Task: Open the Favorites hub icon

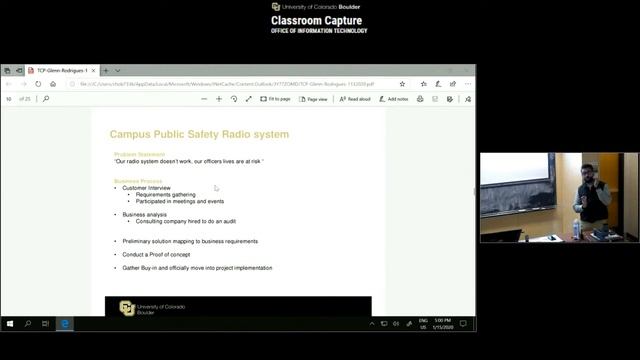Action: point(424,84)
